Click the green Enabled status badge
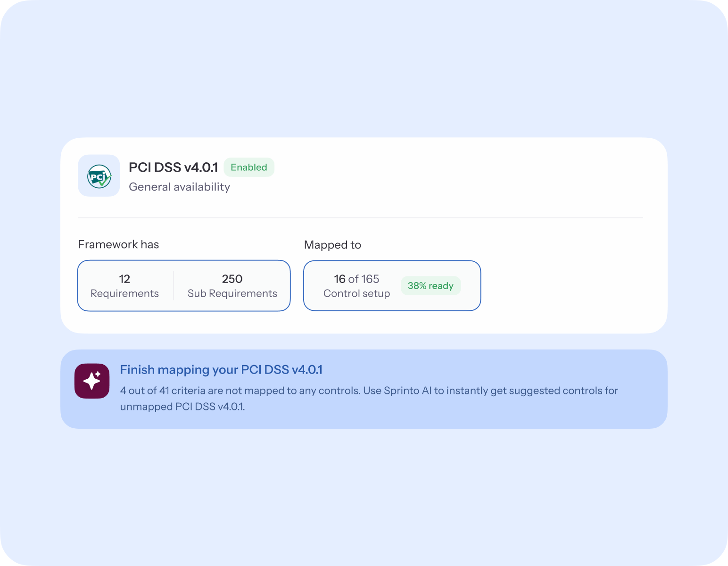The image size is (728, 566). 248,167
